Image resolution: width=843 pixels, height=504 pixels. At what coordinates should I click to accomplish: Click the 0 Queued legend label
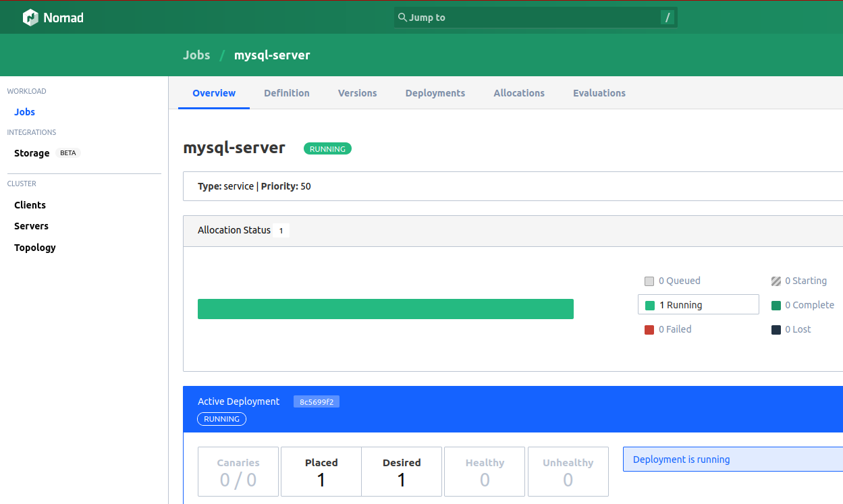pos(680,281)
